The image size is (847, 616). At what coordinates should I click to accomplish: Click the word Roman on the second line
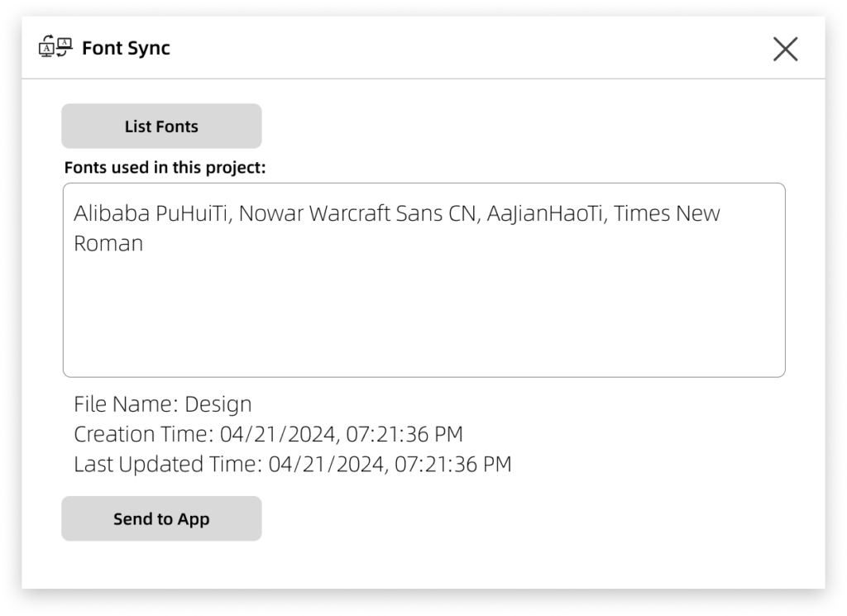108,244
